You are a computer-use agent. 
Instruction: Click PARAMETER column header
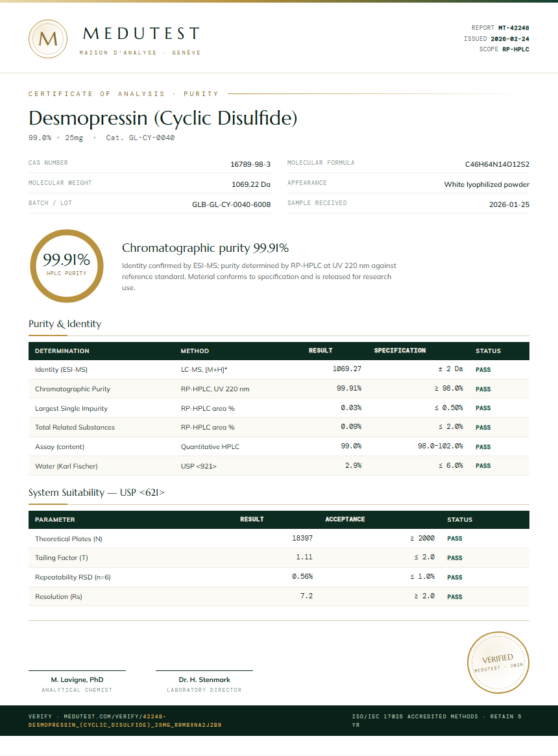(x=55, y=520)
